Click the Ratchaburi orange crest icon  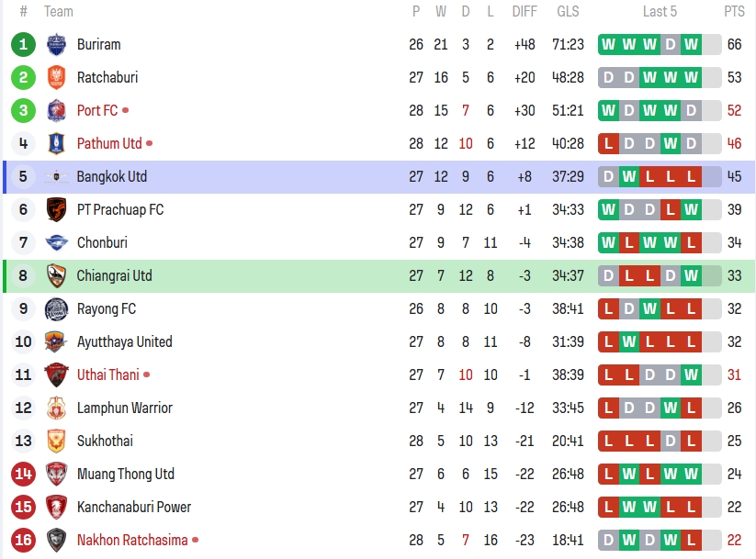(x=56, y=77)
